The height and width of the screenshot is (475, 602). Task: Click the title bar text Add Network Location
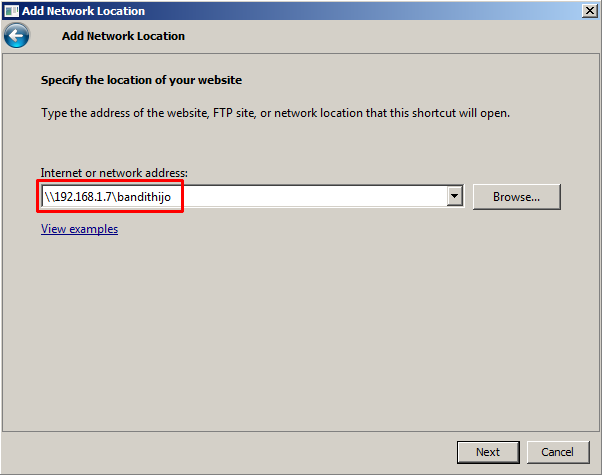82,10
